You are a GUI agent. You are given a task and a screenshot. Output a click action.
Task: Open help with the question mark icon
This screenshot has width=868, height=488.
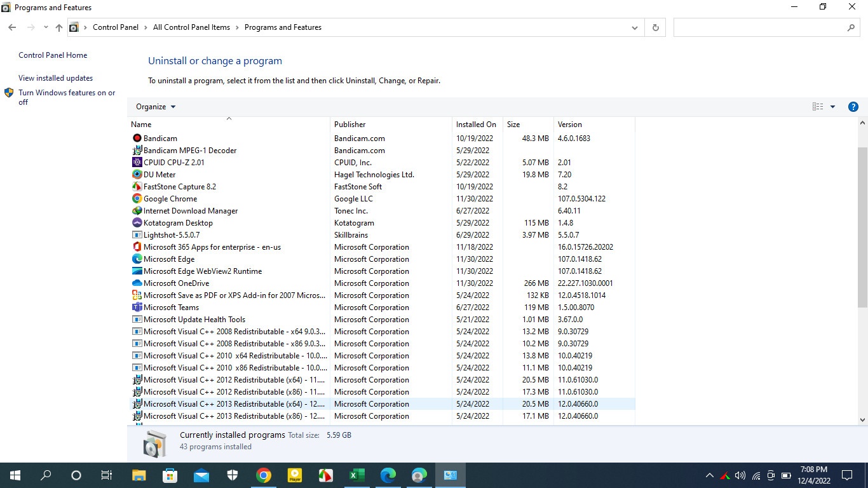click(853, 107)
